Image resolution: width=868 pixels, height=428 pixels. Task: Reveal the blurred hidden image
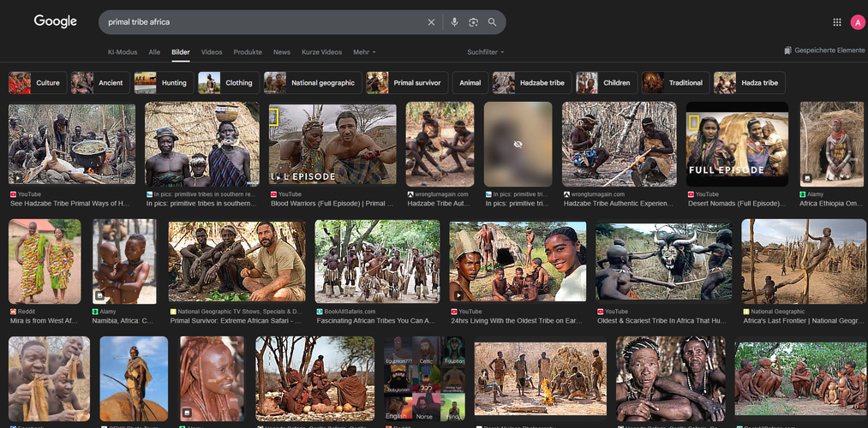click(x=518, y=145)
